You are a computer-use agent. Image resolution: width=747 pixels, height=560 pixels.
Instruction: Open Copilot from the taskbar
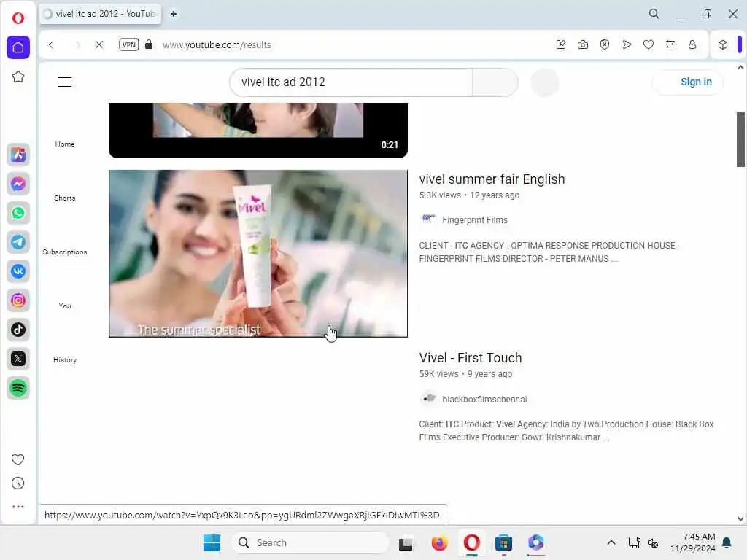536,542
